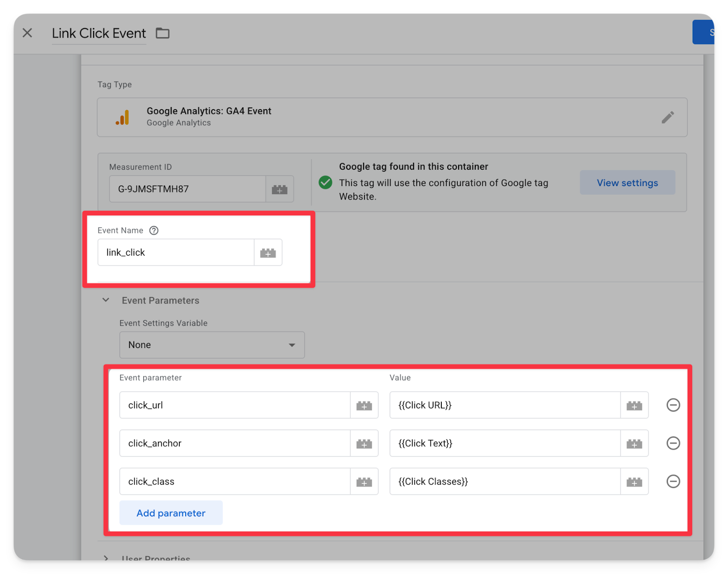The height and width of the screenshot is (574, 728).
Task: Click folder icon next to tag title
Action: point(162,33)
